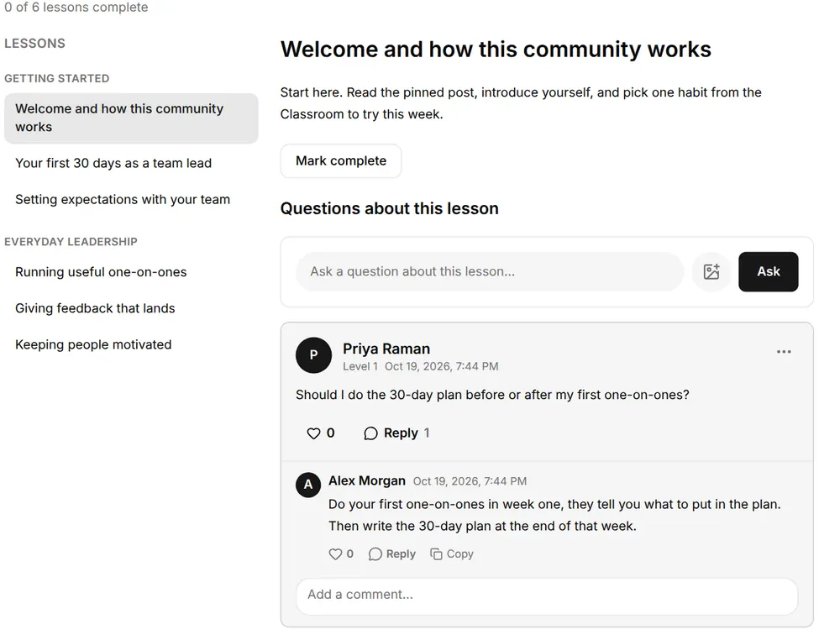Open the three-dot menu on Priya Raman's post
The height and width of the screenshot is (635, 840).
(x=784, y=352)
